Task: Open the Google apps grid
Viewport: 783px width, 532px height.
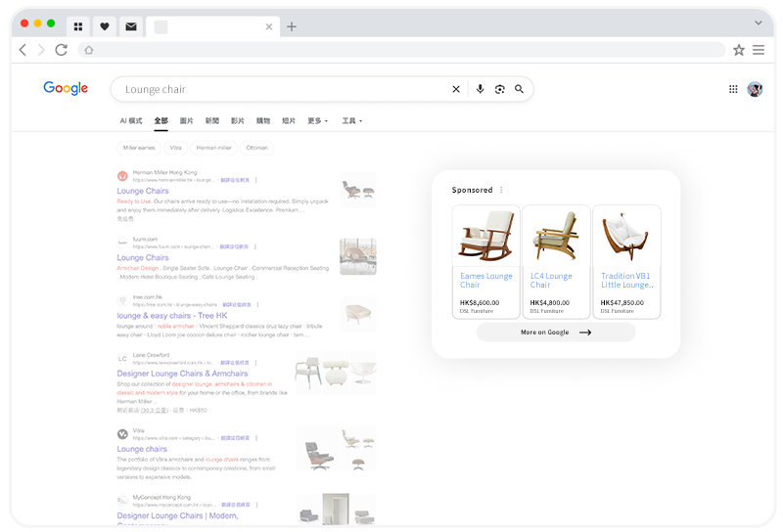Action: click(733, 89)
